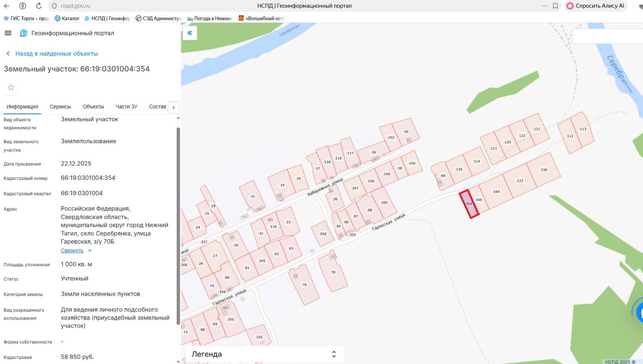Add the parcel to favorites with star
The width and height of the screenshot is (643, 364).
pyautogui.click(x=11, y=87)
